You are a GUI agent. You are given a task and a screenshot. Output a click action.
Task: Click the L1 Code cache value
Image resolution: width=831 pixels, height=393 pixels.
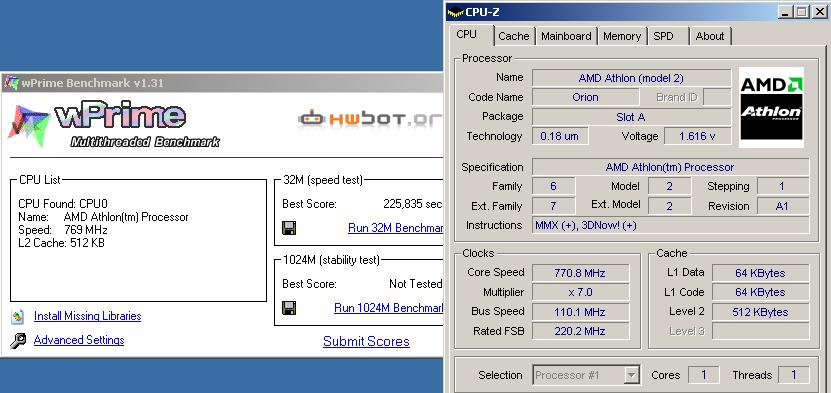click(x=760, y=292)
